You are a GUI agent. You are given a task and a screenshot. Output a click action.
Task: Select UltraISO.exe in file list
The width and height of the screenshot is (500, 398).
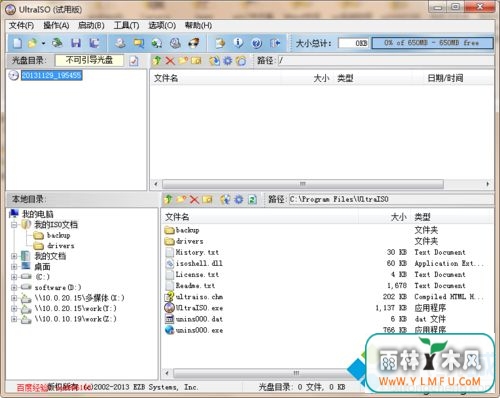tap(199, 308)
